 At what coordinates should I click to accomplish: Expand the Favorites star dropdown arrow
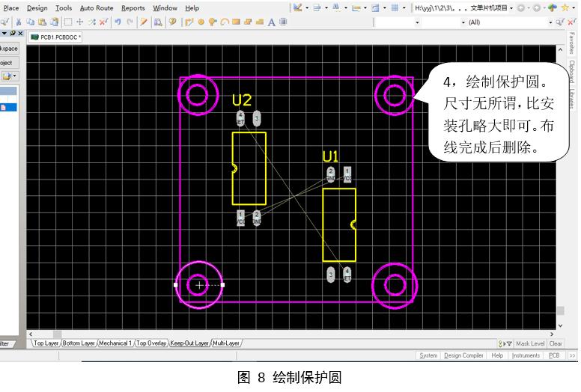(574, 8)
